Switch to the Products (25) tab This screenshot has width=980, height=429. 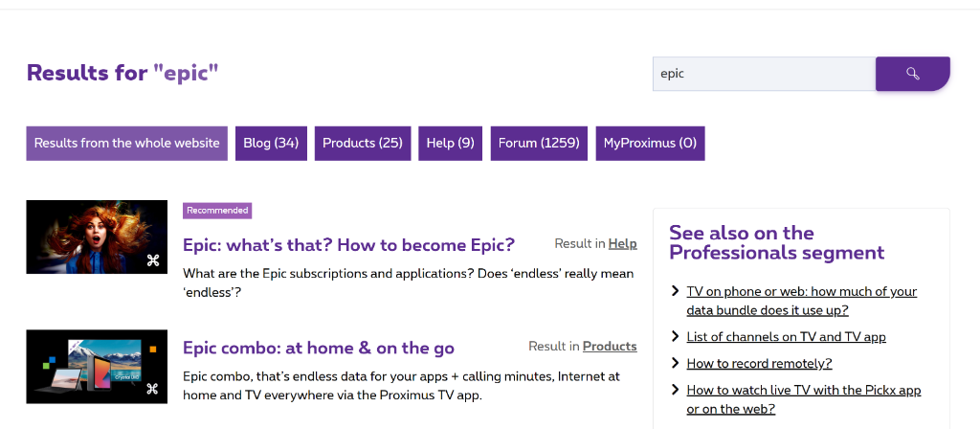(x=363, y=144)
